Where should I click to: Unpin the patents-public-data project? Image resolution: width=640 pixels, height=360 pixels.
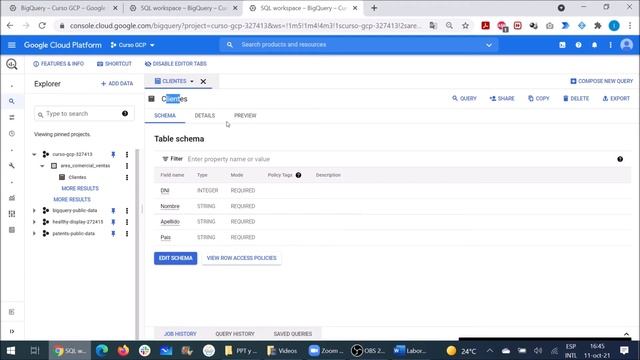coord(113,233)
